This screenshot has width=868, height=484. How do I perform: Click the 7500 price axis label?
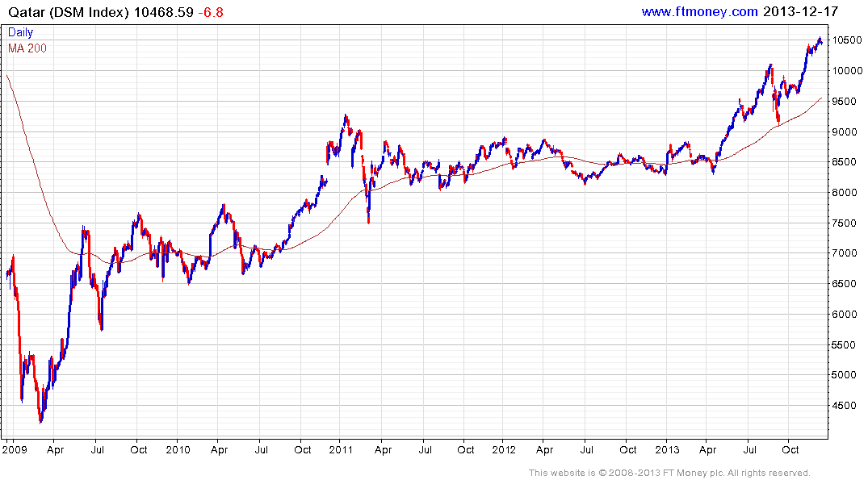845,223
